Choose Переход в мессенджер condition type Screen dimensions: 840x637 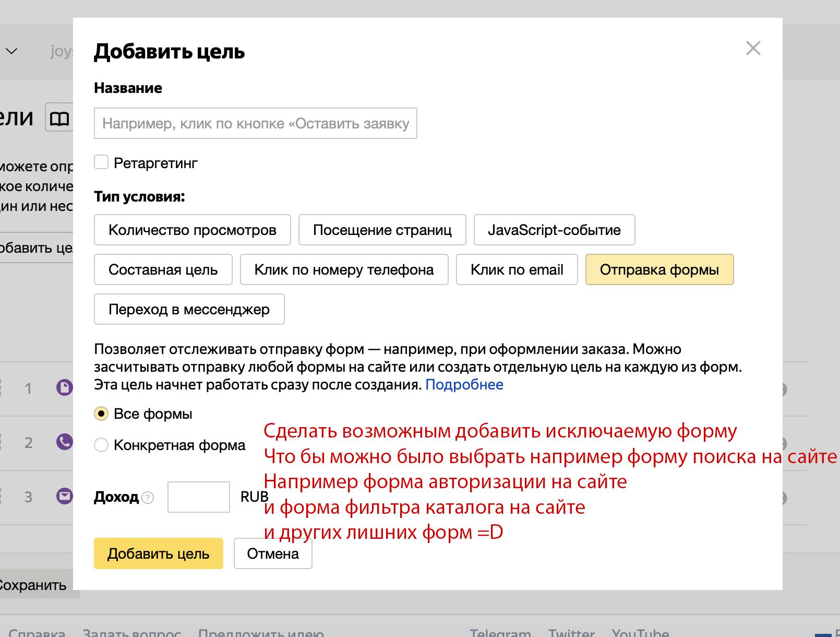189,309
